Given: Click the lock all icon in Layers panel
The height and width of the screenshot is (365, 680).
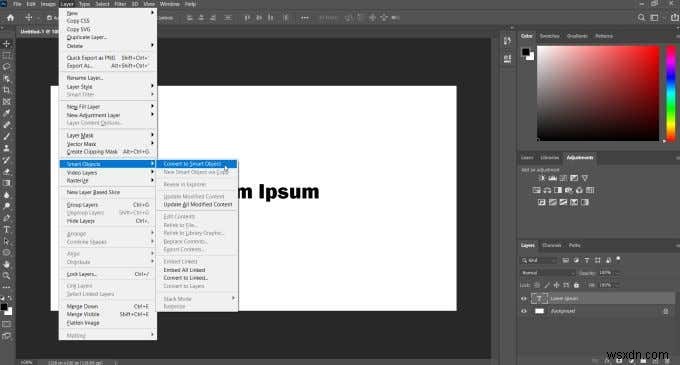Looking at the screenshot, I should (x=576, y=285).
